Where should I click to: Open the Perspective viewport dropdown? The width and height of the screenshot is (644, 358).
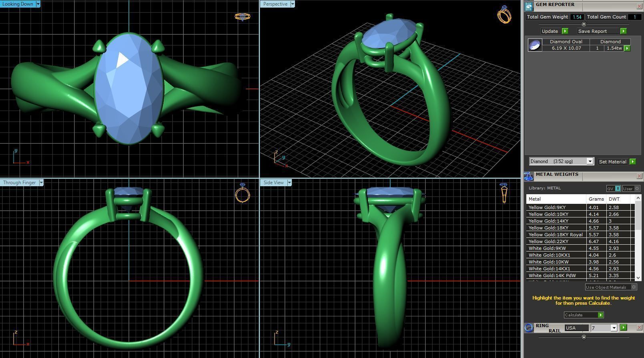coord(293,4)
